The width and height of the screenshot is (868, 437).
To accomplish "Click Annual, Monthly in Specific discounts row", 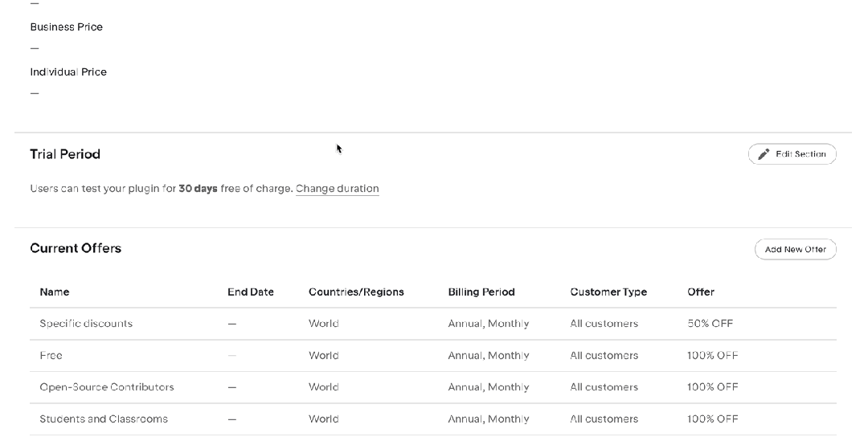I will point(489,324).
